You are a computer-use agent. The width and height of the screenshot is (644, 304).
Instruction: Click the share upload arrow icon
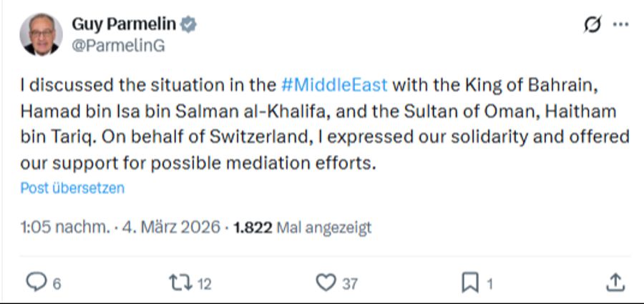pos(615,283)
